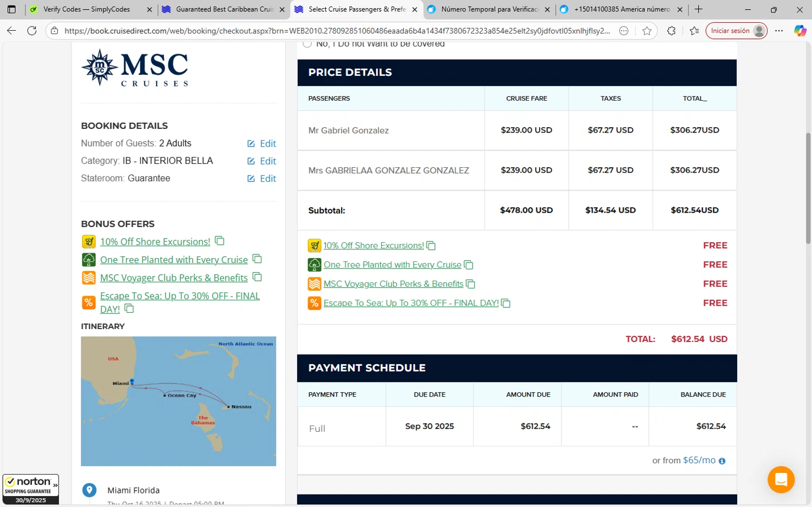This screenshot has width=812, height=507.
Task: Open Escape To Sea link in Bonus Offers
Action: (180, 296)
